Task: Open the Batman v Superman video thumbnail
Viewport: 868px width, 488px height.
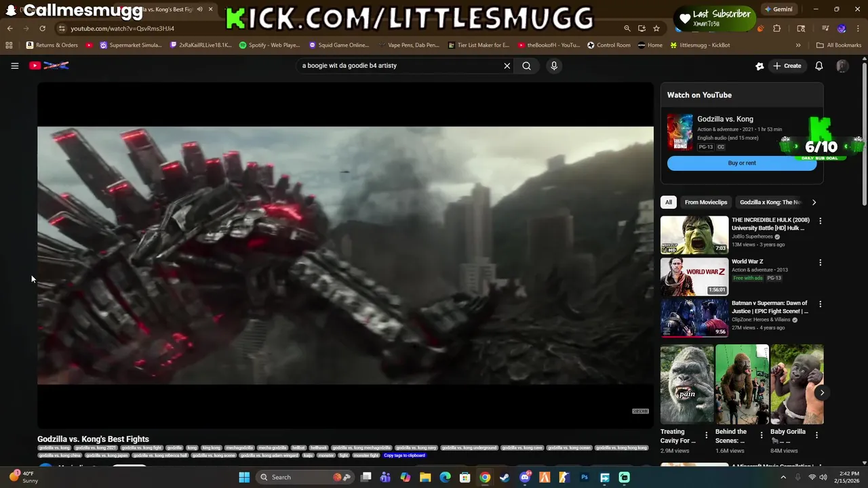Action: click(694, 318)
